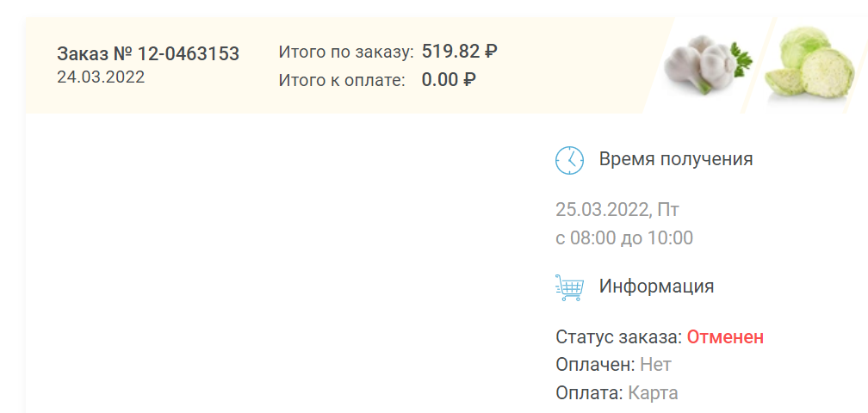Open the garlic product thumbnail

point(709,65)
